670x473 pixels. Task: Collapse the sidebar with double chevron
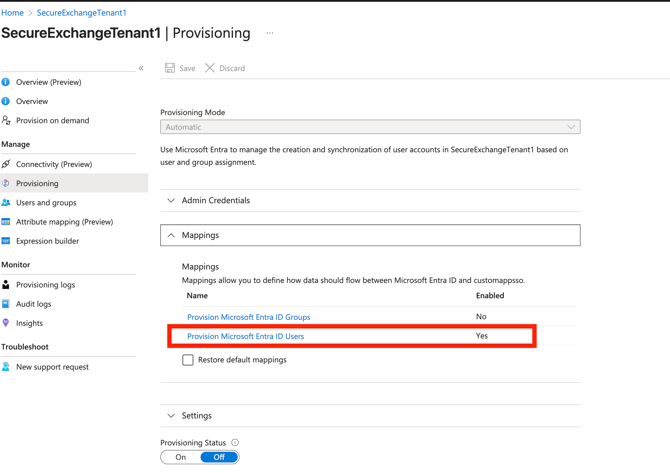pos(141,68)
